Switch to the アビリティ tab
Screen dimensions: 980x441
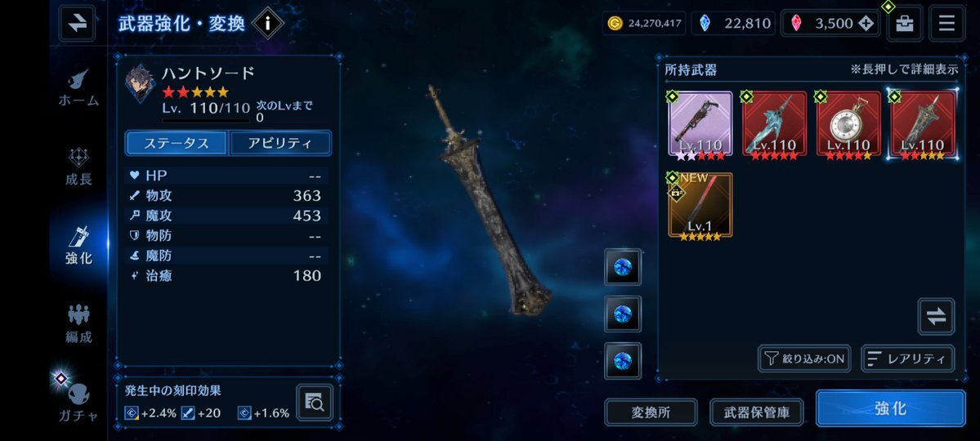pyautogui.click(x=280, y=143)
